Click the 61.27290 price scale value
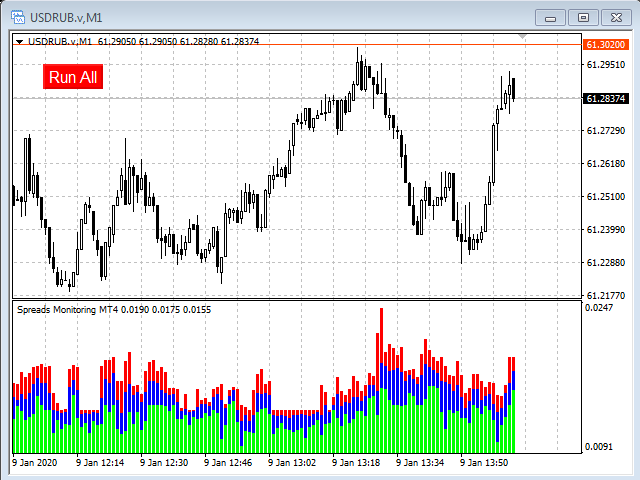This screenshot has height=480, width=640. pos(606,131)
